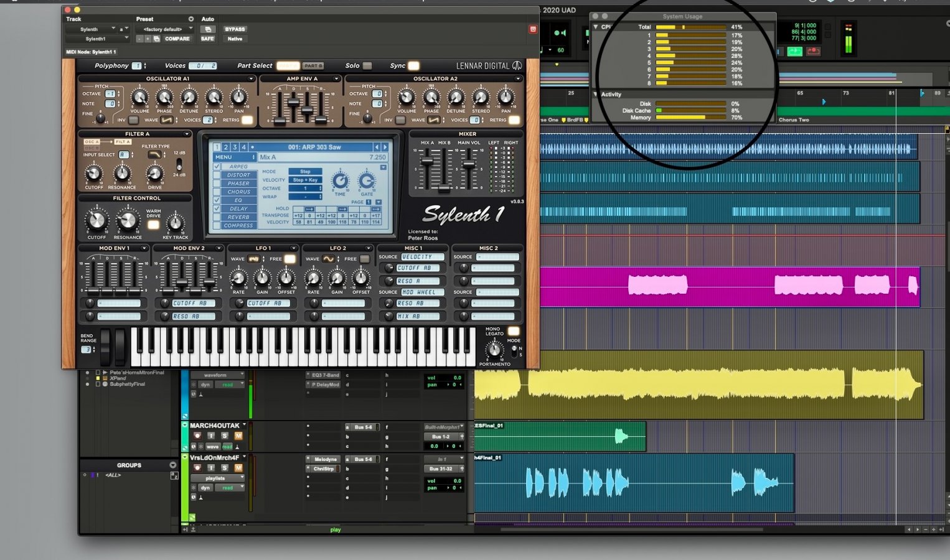Expand the GROUPS panel menu
This screenshot has height=560, width=950.
[x=172, y=465]
